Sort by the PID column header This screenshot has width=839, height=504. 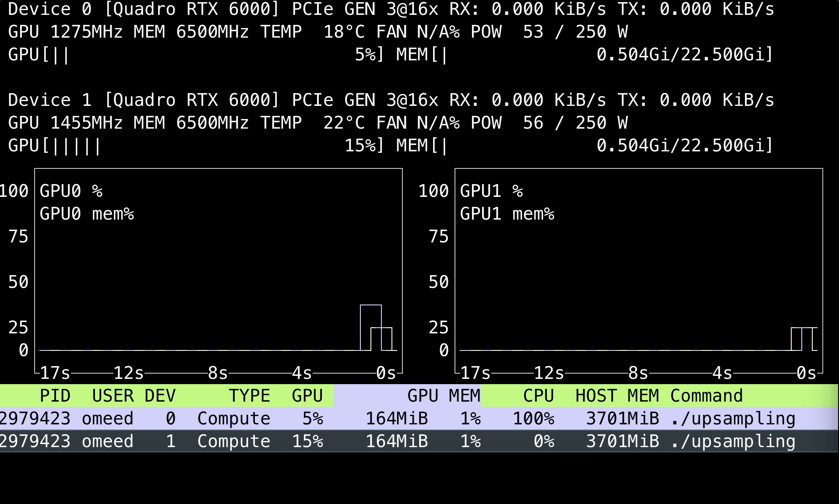click(55, 395)
